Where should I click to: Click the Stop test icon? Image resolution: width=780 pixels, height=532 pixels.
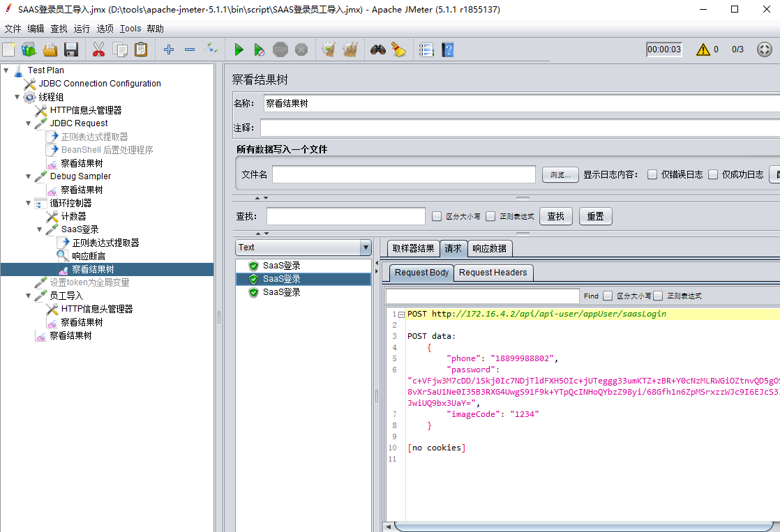(x=280, y=50)
